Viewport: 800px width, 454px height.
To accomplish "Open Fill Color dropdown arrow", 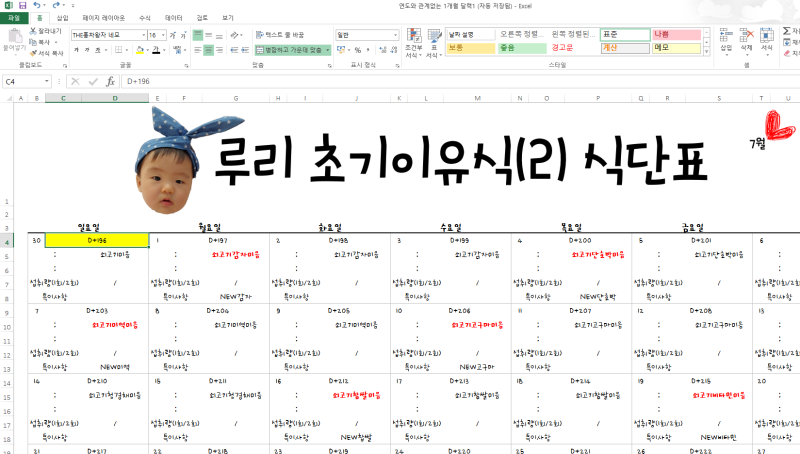I will point(147,50).
